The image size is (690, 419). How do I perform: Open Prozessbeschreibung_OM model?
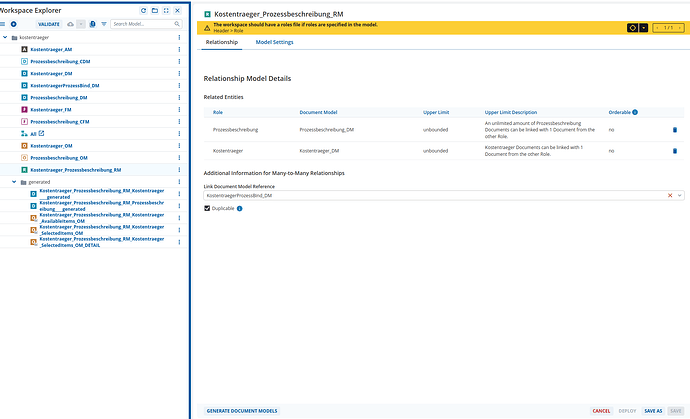click(x=59, y=158)
